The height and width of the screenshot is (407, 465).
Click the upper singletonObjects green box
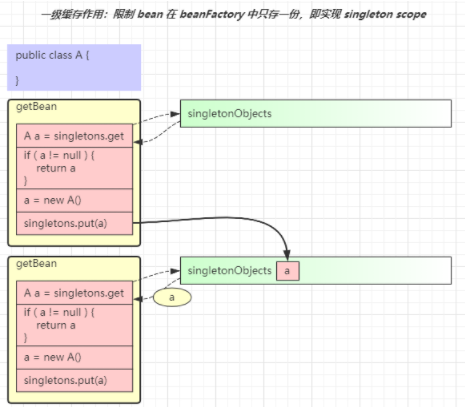[316, 113]
